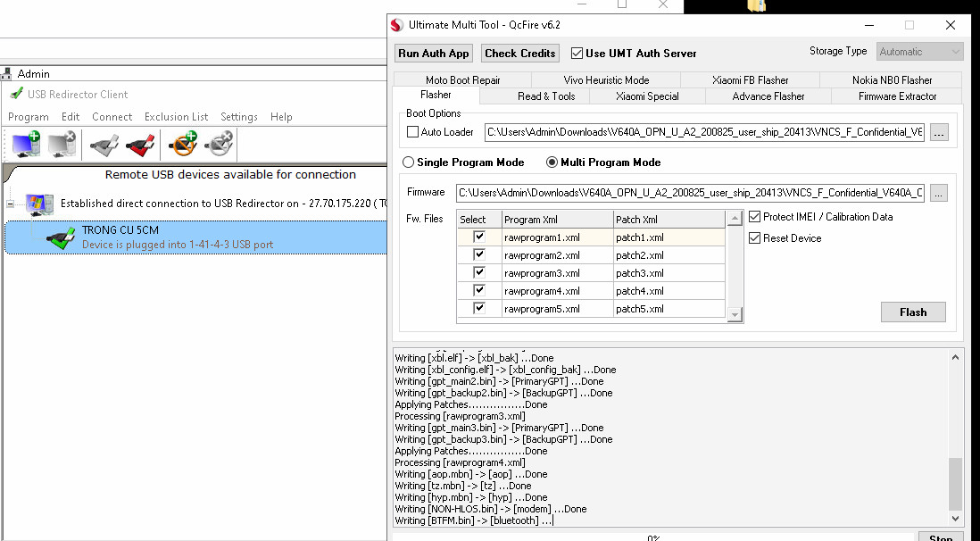Uncheck the rawprogram2.xml select box

pos(479,254)
